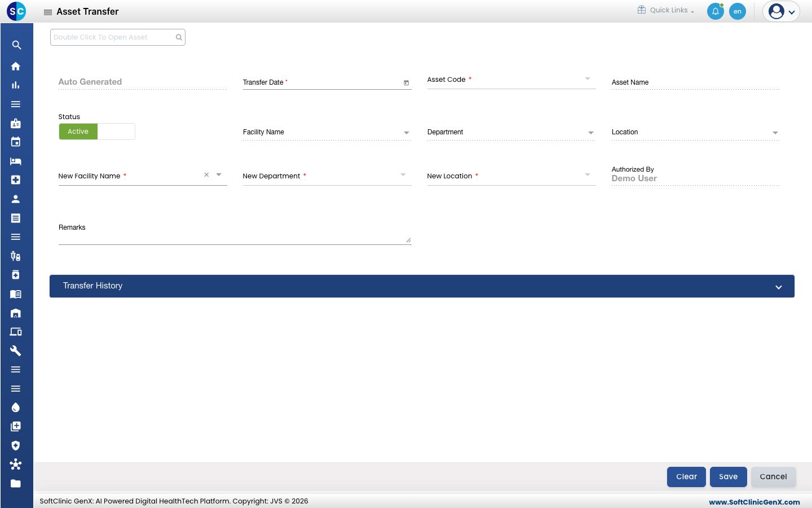The height and width of the screenshot is (508, 812).
Task: Toggle the menu icon beside Asset Transfer title
Action: click(48, 12)
